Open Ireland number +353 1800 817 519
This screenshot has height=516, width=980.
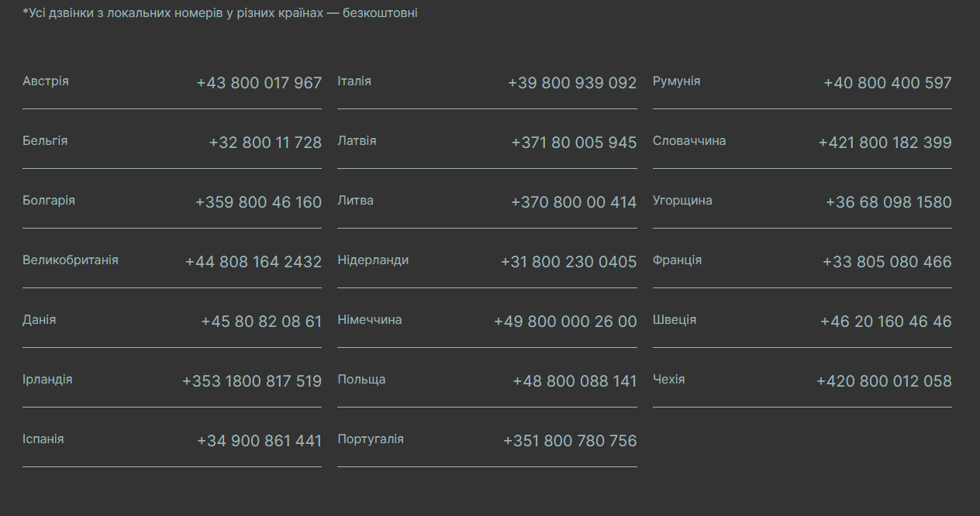click(252, 381)
